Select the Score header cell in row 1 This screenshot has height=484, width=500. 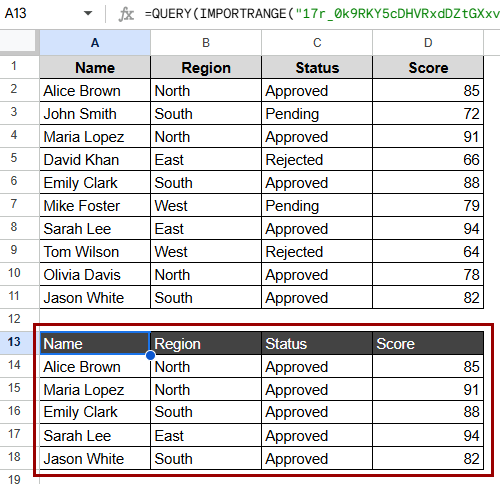pos(428,68)
